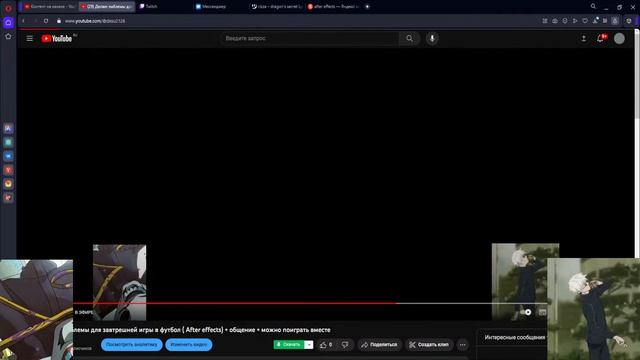
Task: Like the video with thumbs up
Action: pos(326,345)
